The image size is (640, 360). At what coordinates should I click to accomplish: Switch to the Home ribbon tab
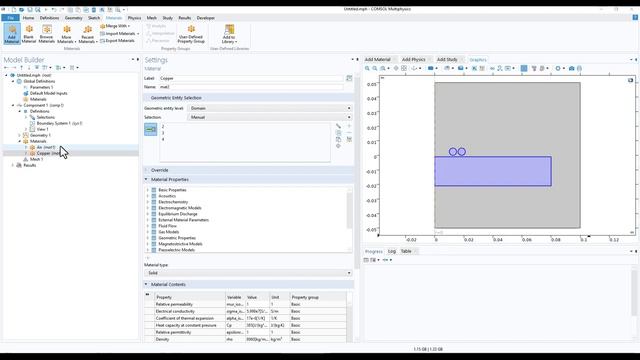pos(28,18)
